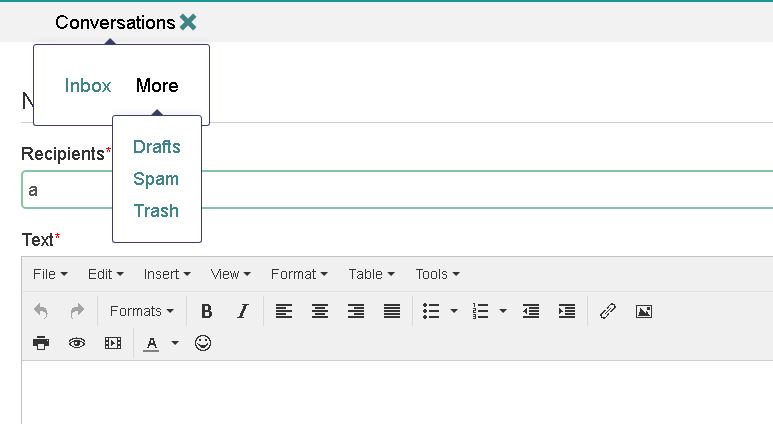Open the text color dropdown arrow
Viewport: 773px width, 424px height.
click(x=175, y=343)
